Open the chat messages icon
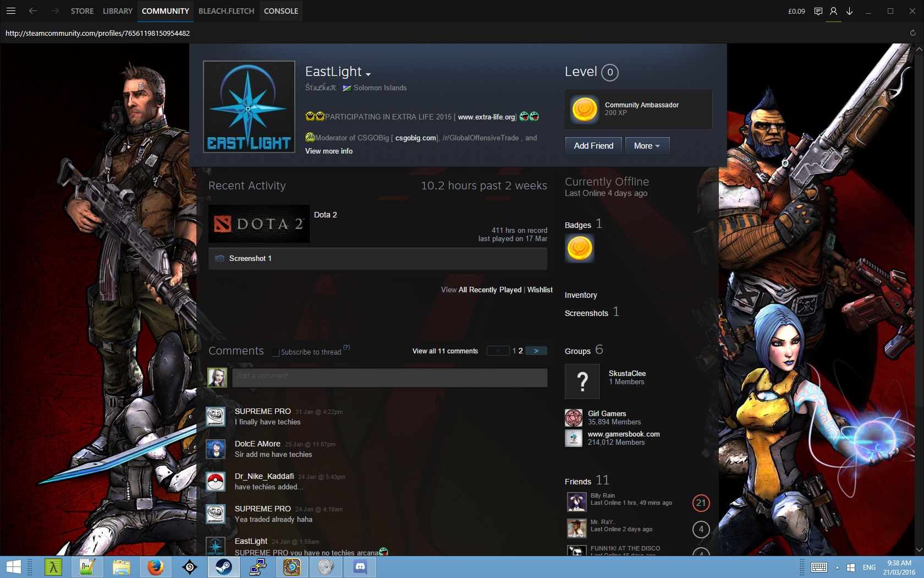This screenshot has height=578, width=924. tap(818, 11)
